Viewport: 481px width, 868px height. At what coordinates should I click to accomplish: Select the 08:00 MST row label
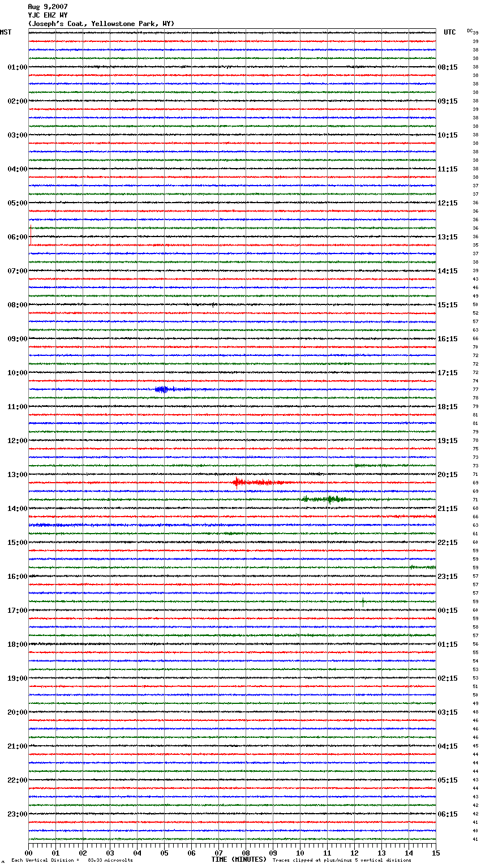18,305
